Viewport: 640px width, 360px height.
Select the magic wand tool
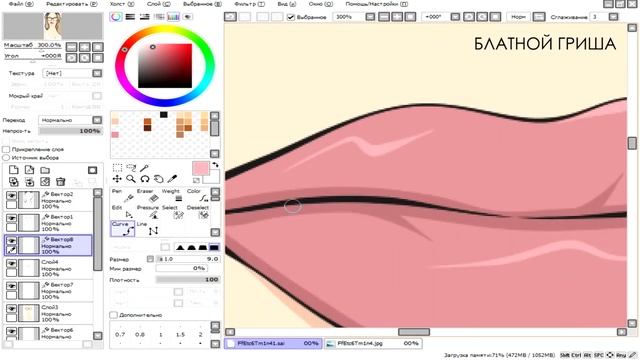[144, 168]
